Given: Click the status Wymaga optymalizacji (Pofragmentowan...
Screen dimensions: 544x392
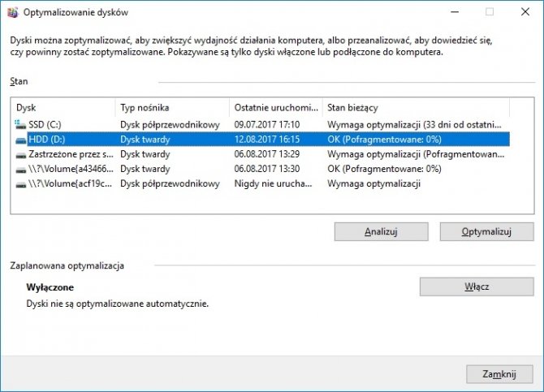Looking at the screenshot, I should (416, 154).
